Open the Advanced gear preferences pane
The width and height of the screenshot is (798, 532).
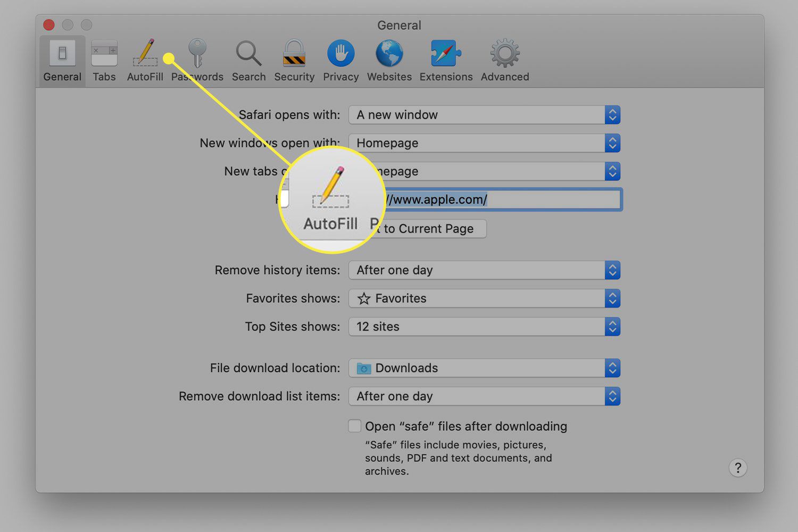tap(505, 61)
